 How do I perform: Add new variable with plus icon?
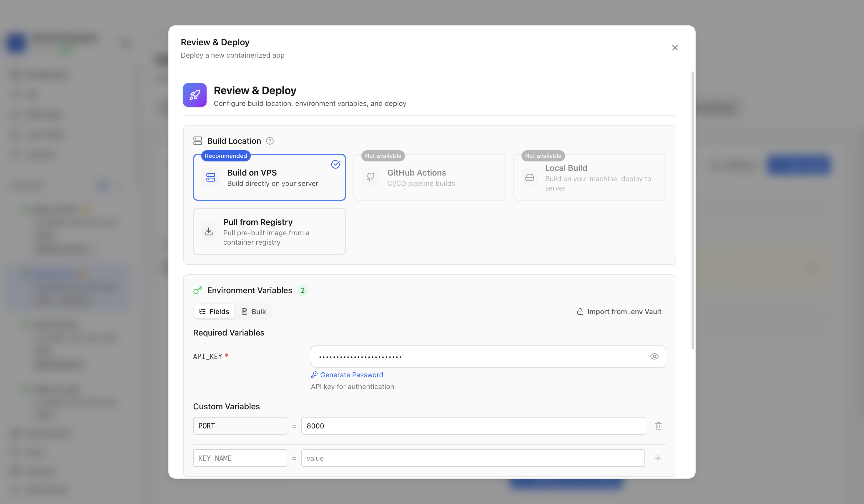[658, 458]
